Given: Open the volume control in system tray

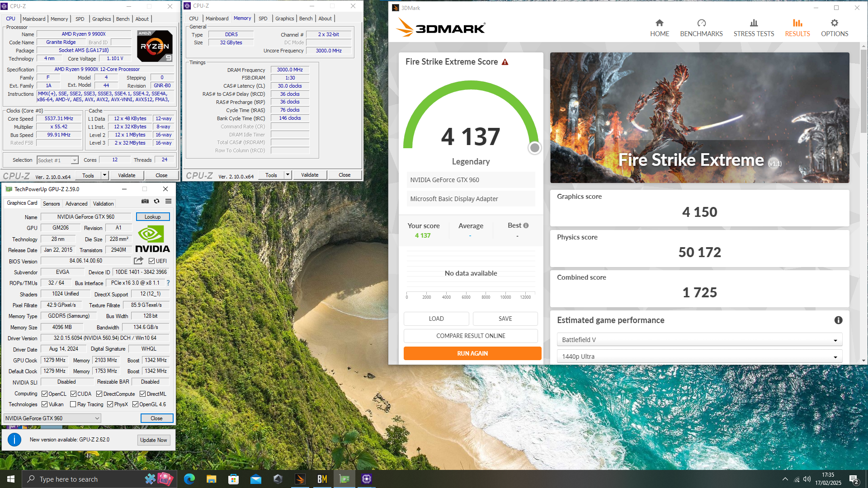Looking at the screenshot, I should pos(807,479).
